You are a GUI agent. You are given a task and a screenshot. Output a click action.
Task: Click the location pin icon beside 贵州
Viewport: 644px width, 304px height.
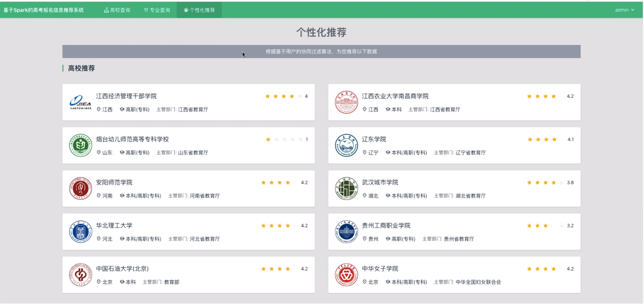(x=365, y=239)
